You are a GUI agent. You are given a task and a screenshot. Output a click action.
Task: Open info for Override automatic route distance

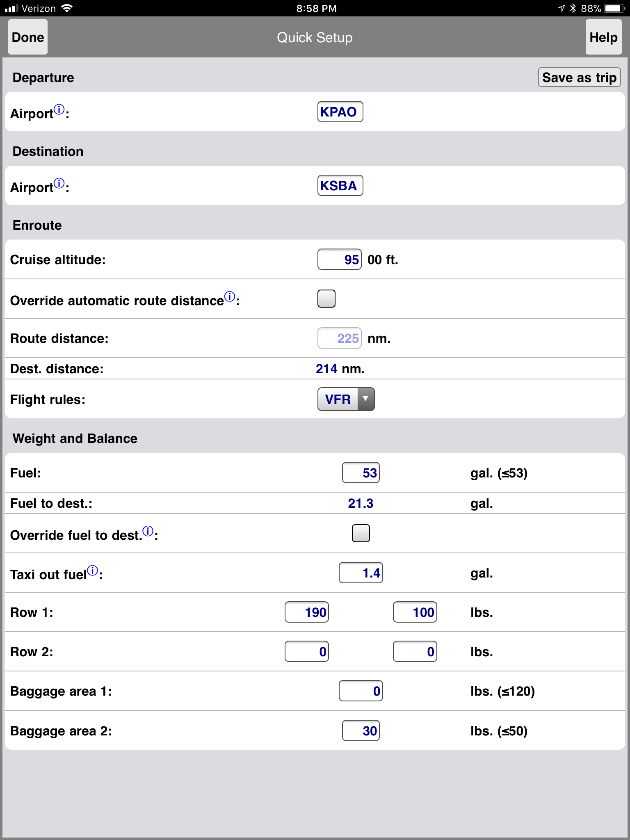[230, 297]
